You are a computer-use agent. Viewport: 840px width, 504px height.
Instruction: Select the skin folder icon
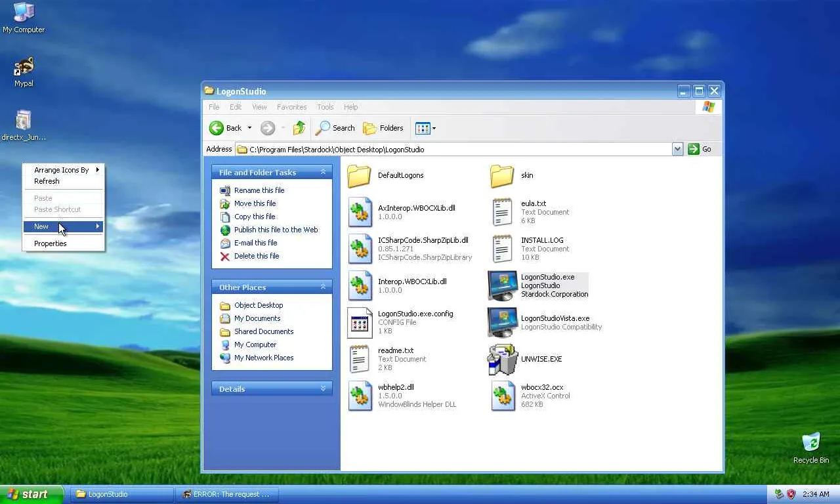point(502,176)
